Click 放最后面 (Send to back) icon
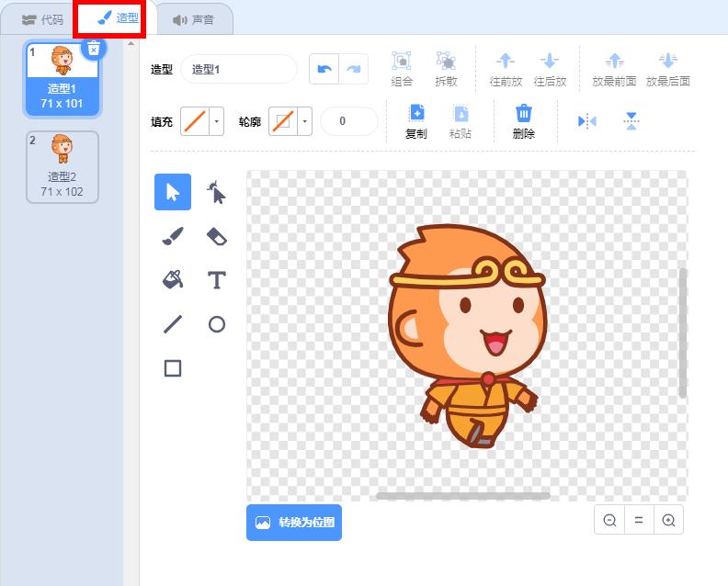This screenshot has width=728, height=586. tap(668, 61)
